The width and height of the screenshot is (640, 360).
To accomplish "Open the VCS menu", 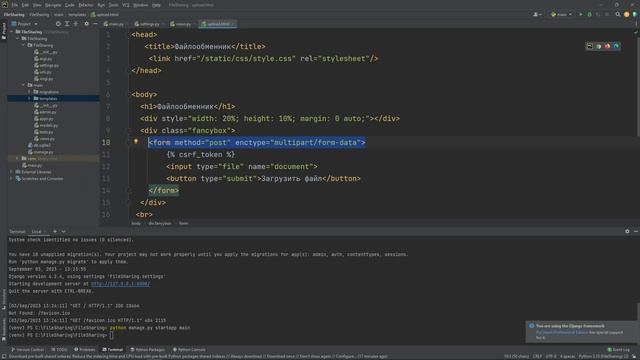I will click(x=126, y=5).
